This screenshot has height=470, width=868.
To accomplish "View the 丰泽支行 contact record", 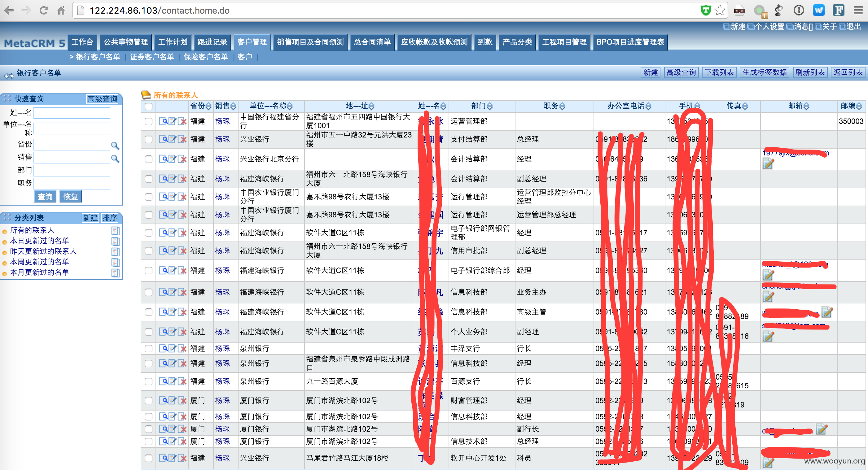I will [x=164, y=348].
